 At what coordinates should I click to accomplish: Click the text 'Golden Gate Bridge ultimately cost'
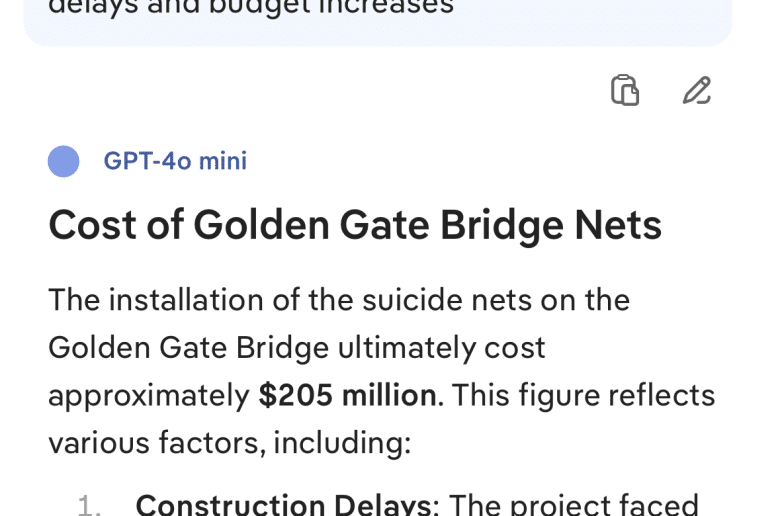coord(297,347)
